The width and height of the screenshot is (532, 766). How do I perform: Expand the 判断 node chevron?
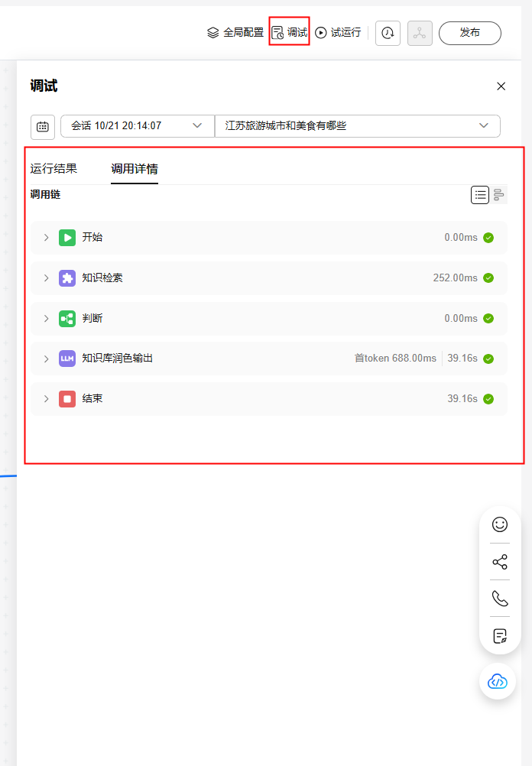(46, 319)
